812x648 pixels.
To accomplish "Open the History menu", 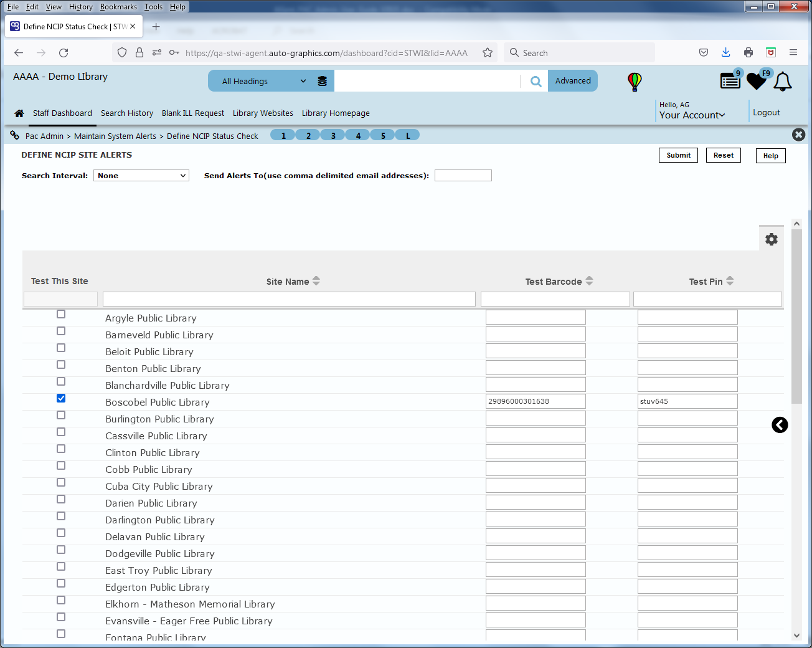I will click(x=81, y=7).
